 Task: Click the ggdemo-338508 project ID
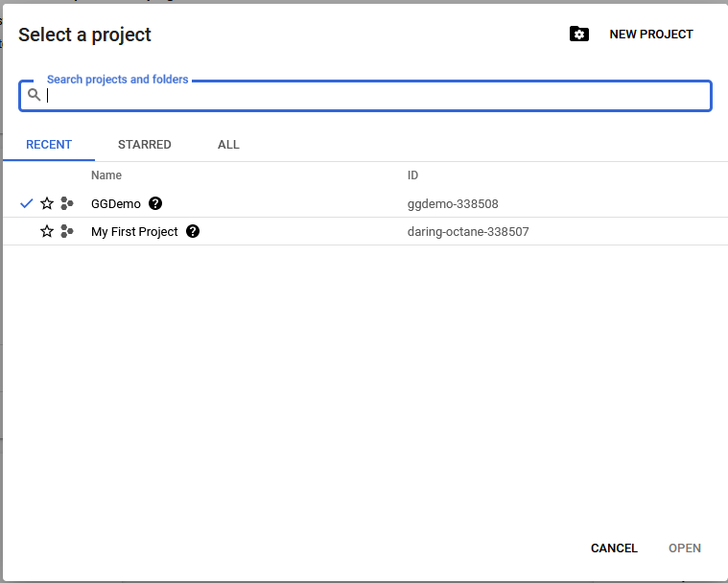pos(453,204)
